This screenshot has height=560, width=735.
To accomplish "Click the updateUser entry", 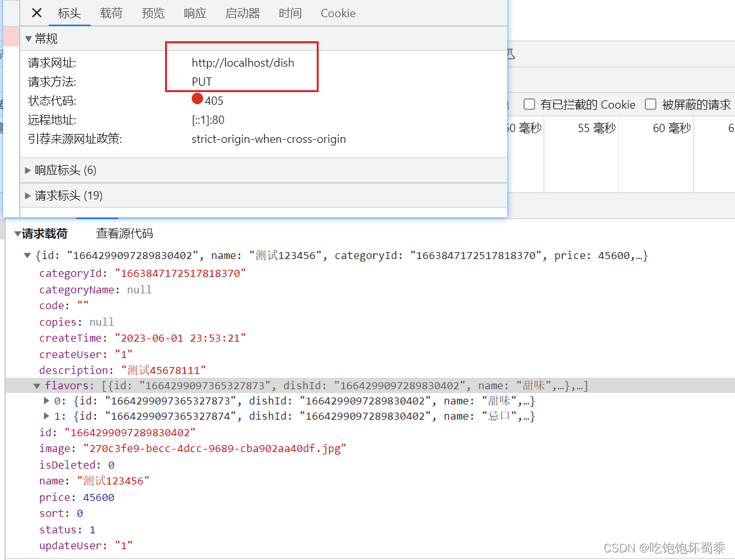I will [x=86, y=546].
